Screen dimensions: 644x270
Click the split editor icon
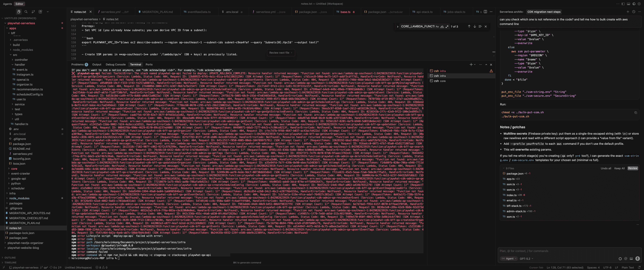click(485, 12)
